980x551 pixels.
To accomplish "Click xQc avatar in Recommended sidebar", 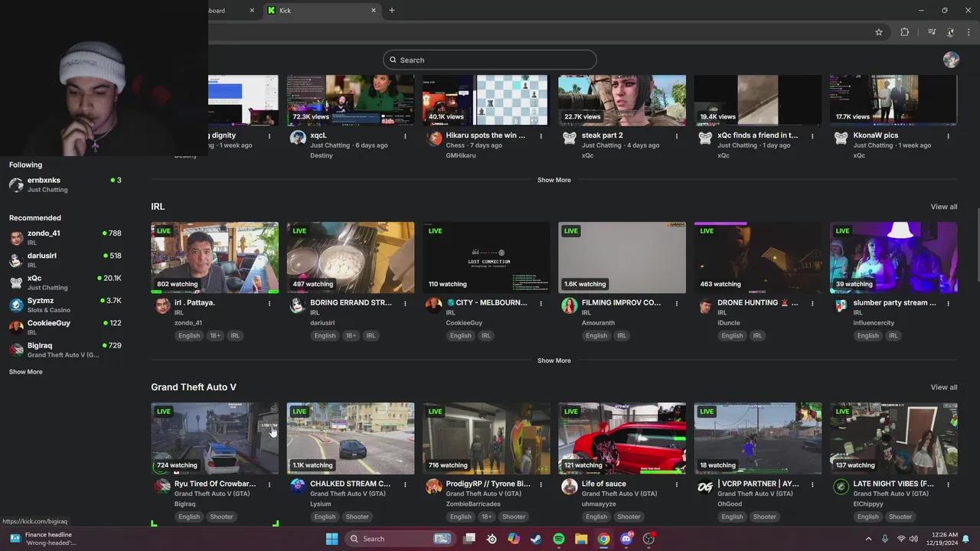I will point(16,282).
